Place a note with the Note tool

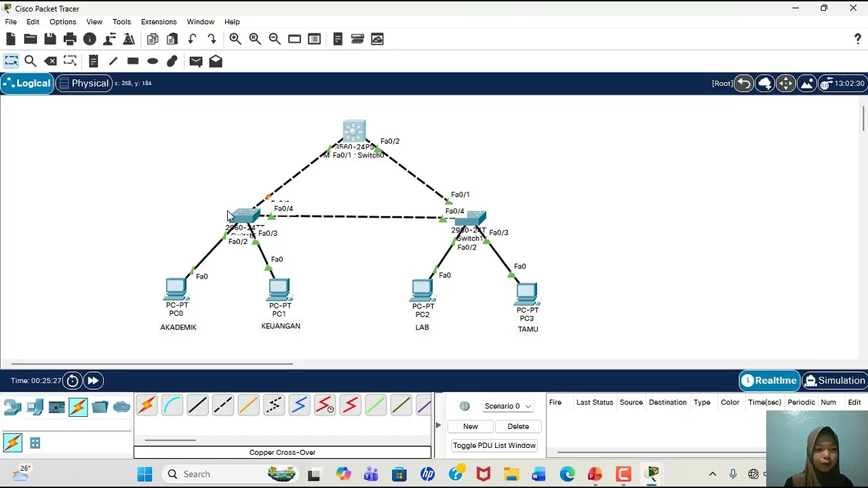click(94, 61)
